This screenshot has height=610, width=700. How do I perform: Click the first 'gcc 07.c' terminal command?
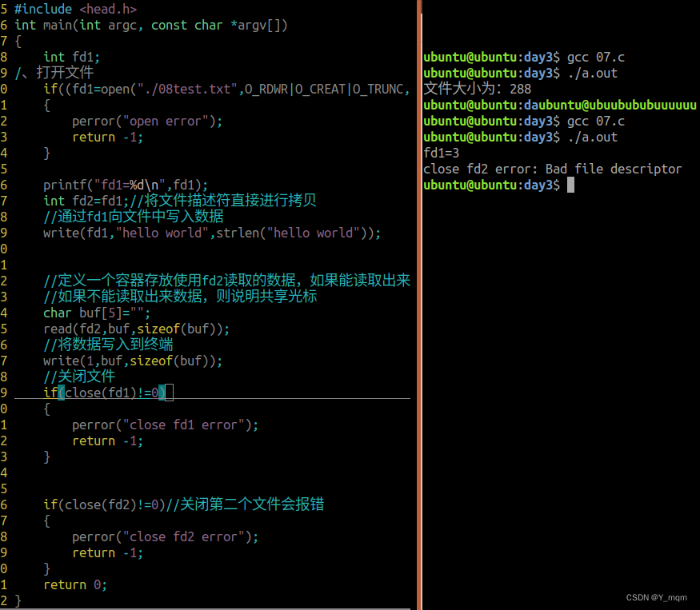[595, 57]
